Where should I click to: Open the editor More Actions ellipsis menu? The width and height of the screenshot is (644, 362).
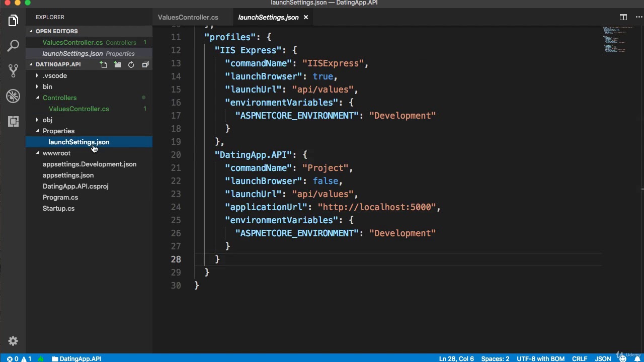[638, 17]
